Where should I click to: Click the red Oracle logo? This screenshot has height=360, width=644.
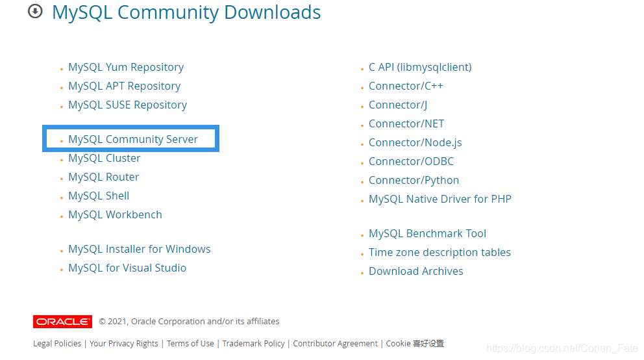click(62, 322)
